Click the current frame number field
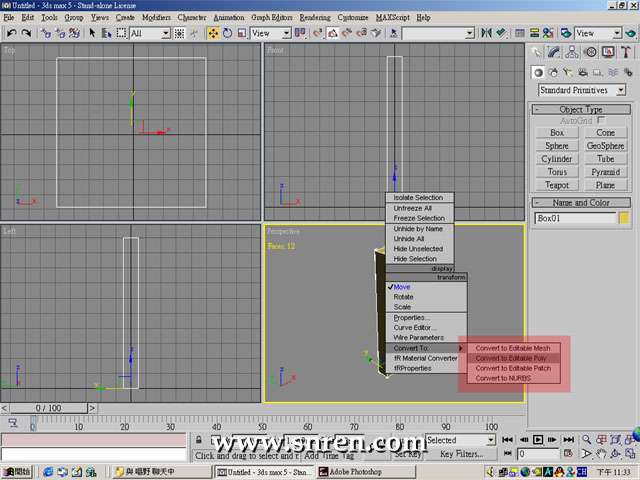 (538, 454)
